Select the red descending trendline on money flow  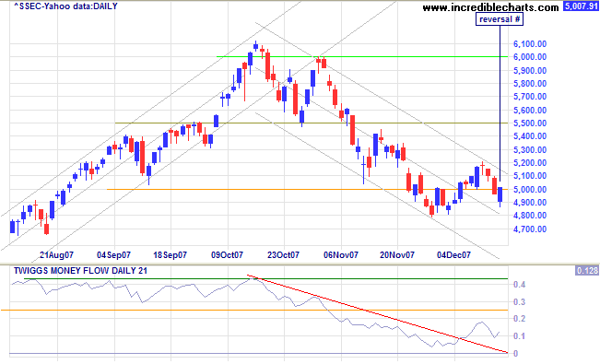377,313
